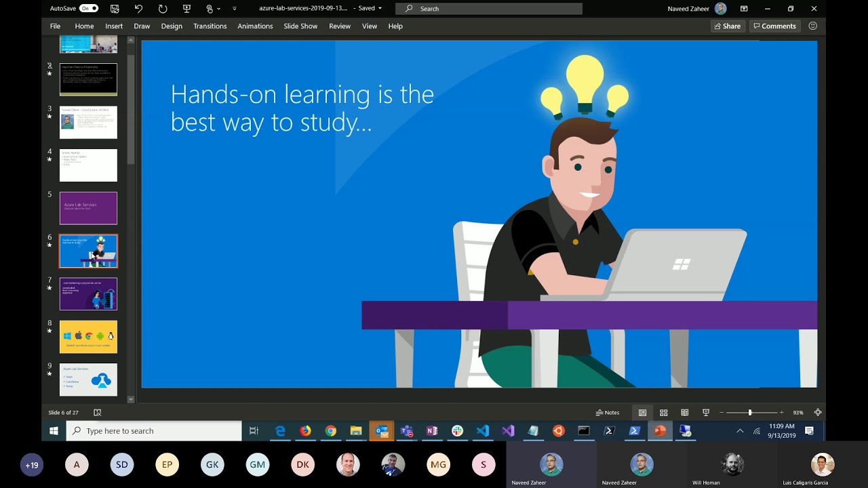Open the Animations tab
Viewport: 868px width, 488px height.
[x=255, y=26]
